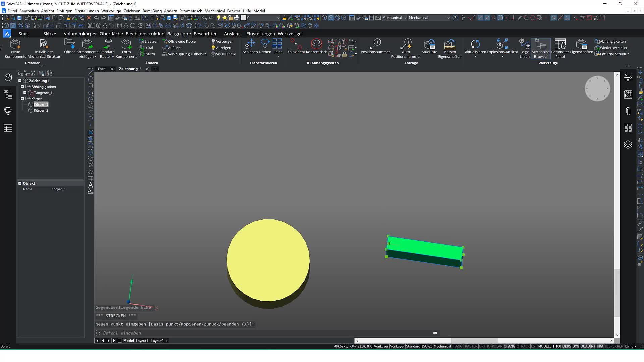Collapse Körper tree node
Screen dimensions: 644x362
[22, 98]
